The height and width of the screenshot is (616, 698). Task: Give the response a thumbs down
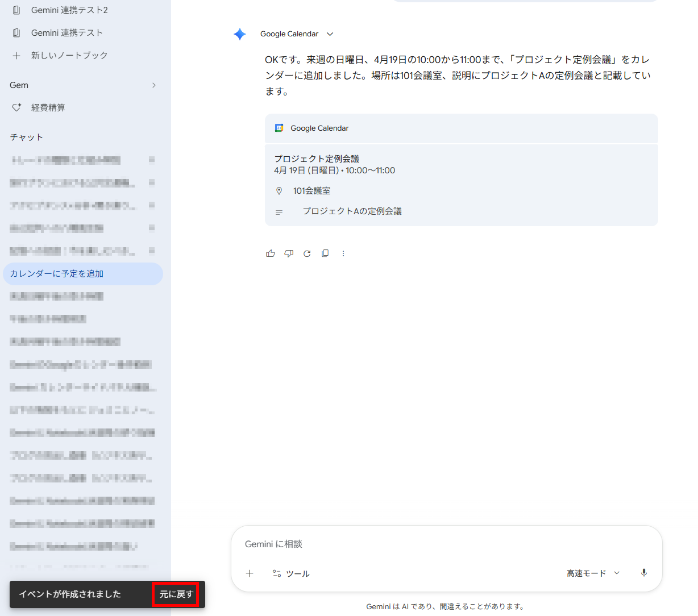(x=289, y=253)
